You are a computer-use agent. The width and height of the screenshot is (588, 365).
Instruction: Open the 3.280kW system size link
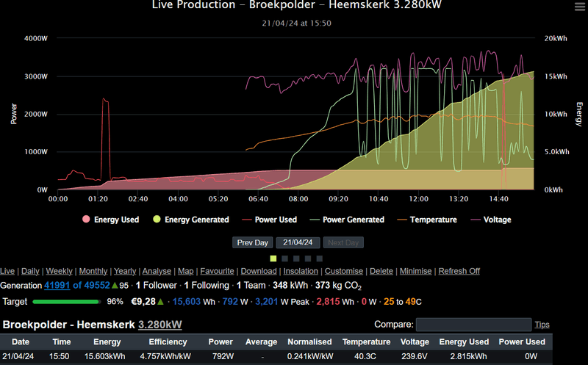[x=159, y=325]
